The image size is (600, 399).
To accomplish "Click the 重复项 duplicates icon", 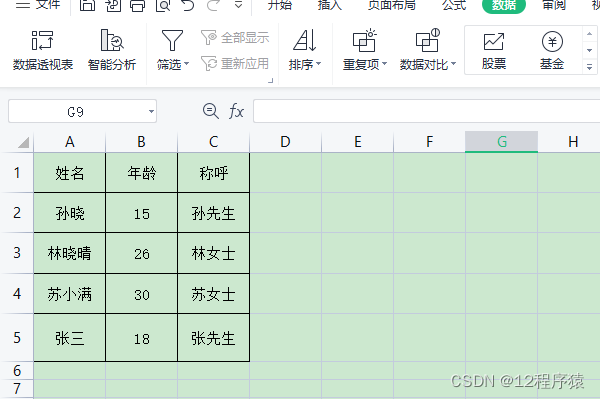I will click(364, 41).
